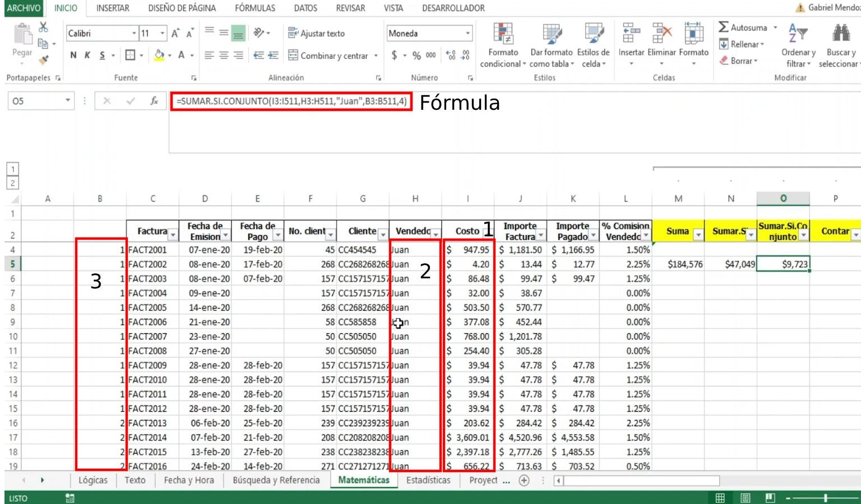The height and width of the screenshot is (504, 861).
Task: Click the zoom slider in status bar
Action: pyautogui.click(x=825, y=498)
